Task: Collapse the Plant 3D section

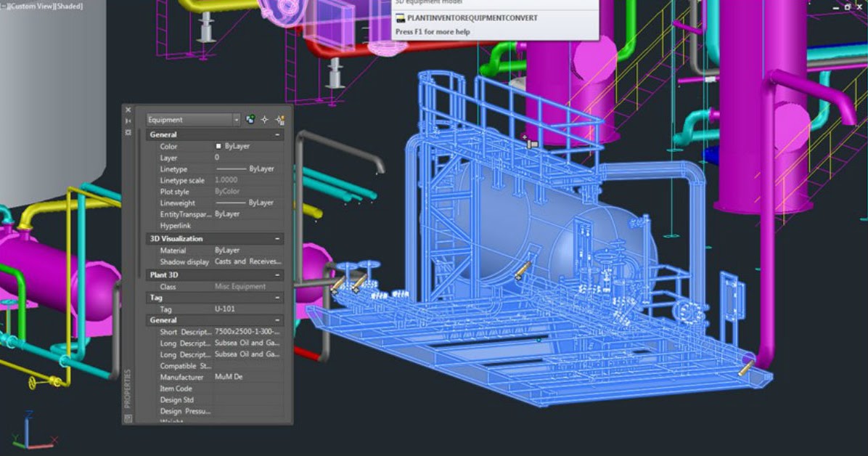Action: click(279, 274)
